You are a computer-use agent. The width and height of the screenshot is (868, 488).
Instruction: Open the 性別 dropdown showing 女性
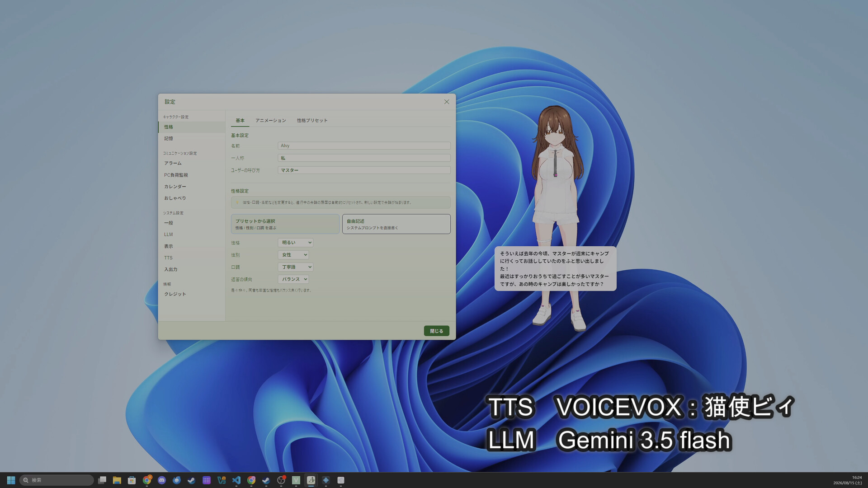pyautogui.click(x=293, y=255)
